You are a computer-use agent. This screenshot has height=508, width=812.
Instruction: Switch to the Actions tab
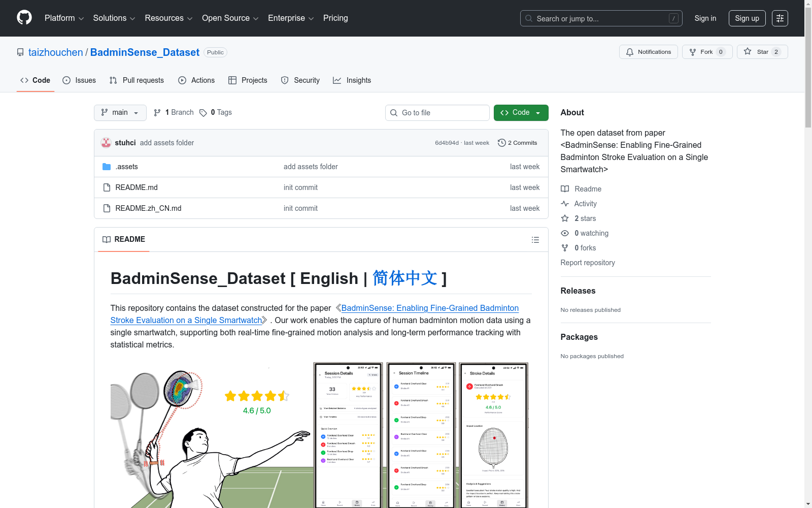[196, 80]
